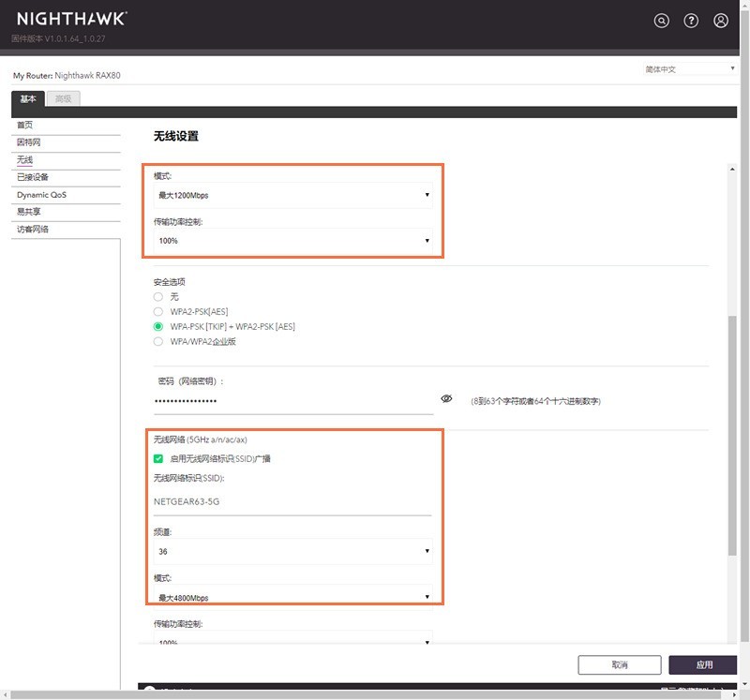Select the 无 security option

[x=158, y=297]
